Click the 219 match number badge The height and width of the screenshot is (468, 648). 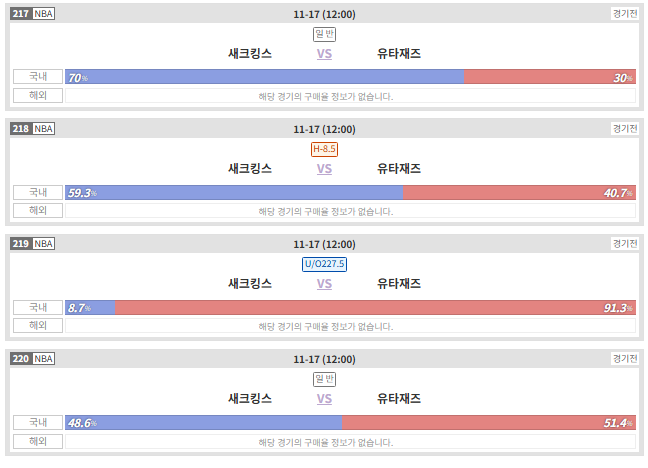(x=21, y=244)
